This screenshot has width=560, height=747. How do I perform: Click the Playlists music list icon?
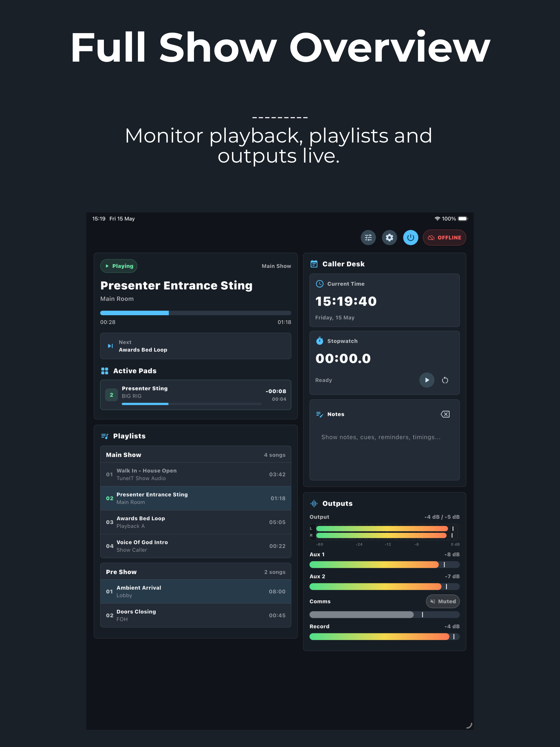coord(105,436)
